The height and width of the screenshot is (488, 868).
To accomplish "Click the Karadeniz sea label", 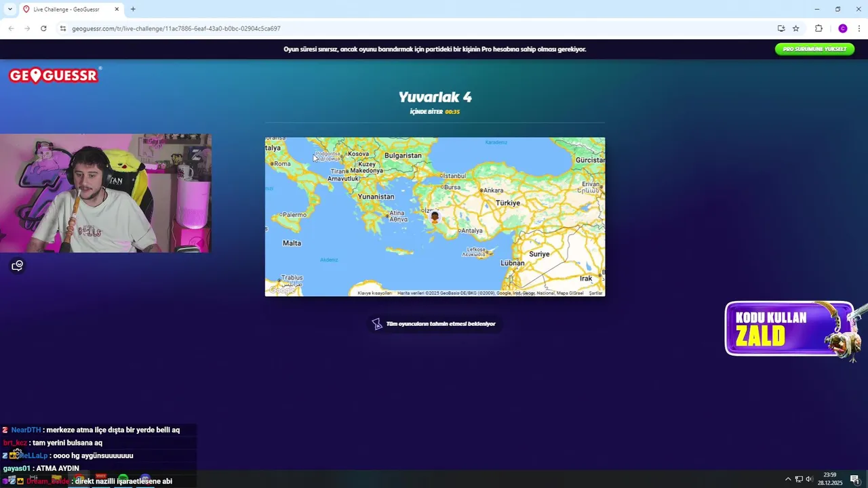I will [496, 142].
